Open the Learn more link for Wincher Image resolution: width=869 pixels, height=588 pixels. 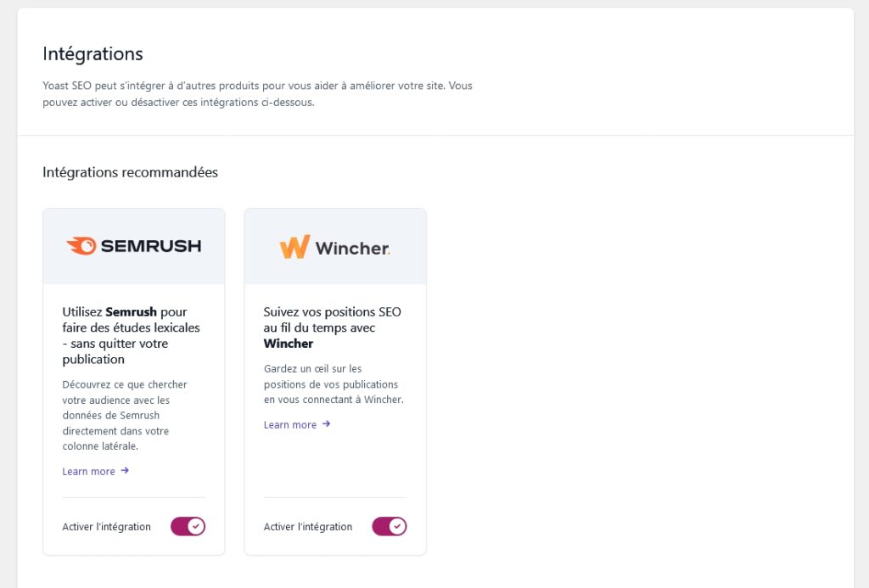point(290,424)
